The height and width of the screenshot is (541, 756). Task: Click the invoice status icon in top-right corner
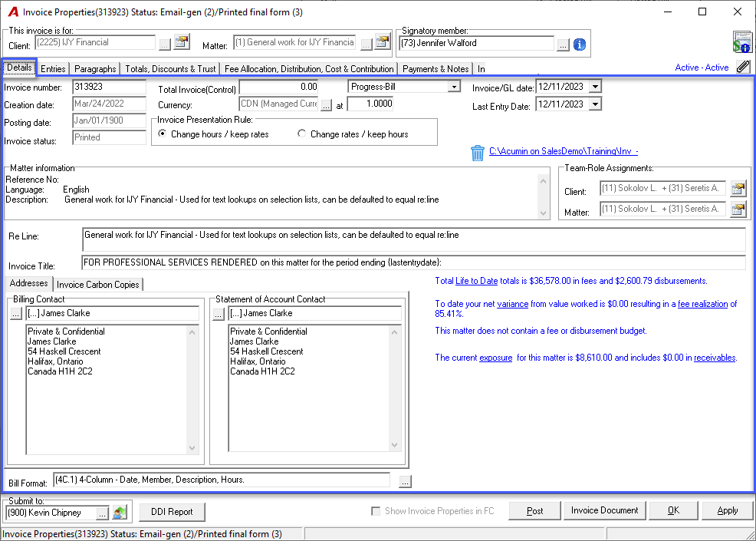click(x=742, y=42)
